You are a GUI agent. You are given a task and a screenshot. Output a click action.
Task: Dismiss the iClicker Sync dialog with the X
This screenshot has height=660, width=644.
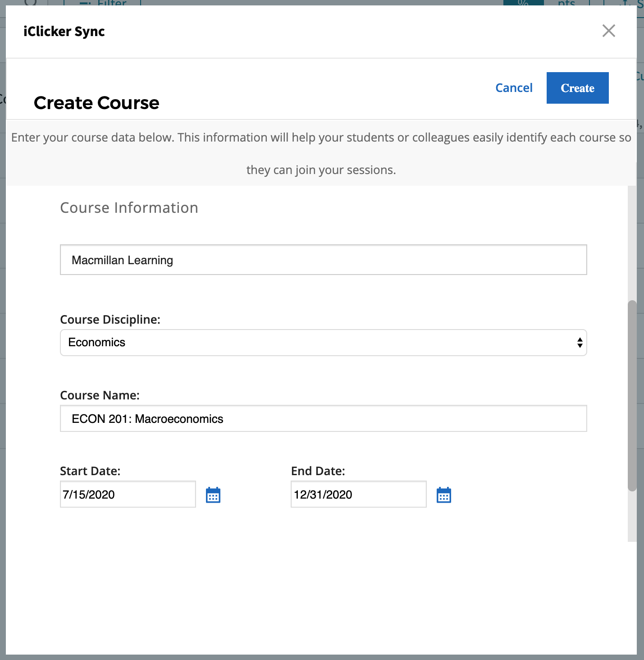pyautogui.click(x=608, y=31)
